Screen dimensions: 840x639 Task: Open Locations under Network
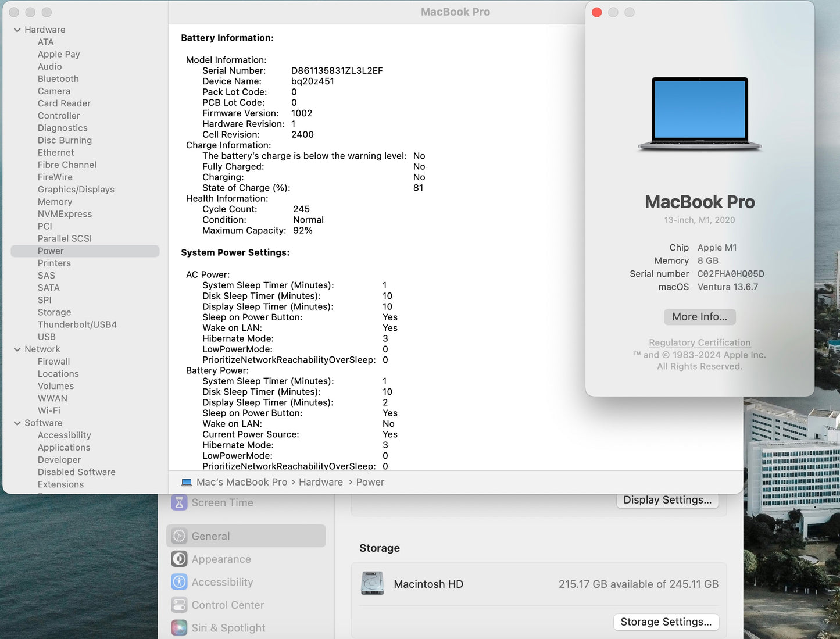pos(58,374)
